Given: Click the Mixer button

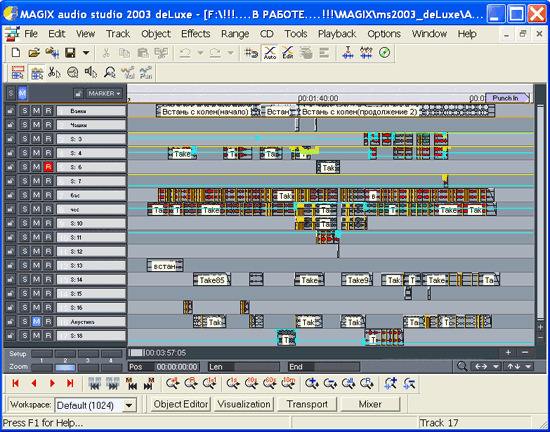Looking at the screenshot, I should point(370,404).
